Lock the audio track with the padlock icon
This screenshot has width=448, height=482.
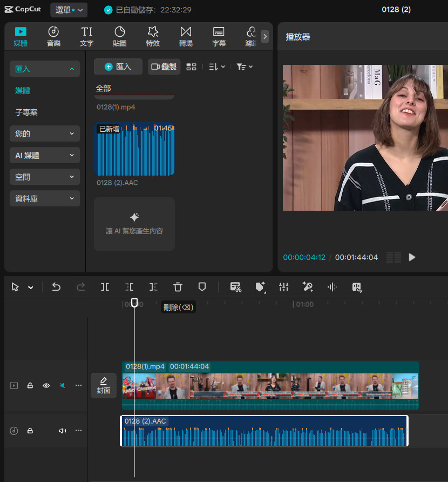pos(30,431)
